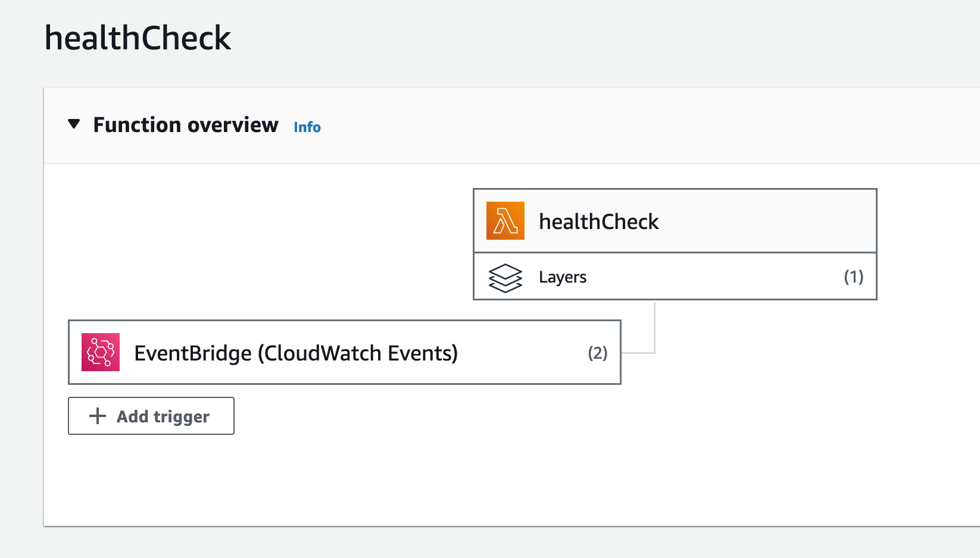This screenshot has height=558, width=980.
Task: Click the Add trigger button
Action: [151, 416]
